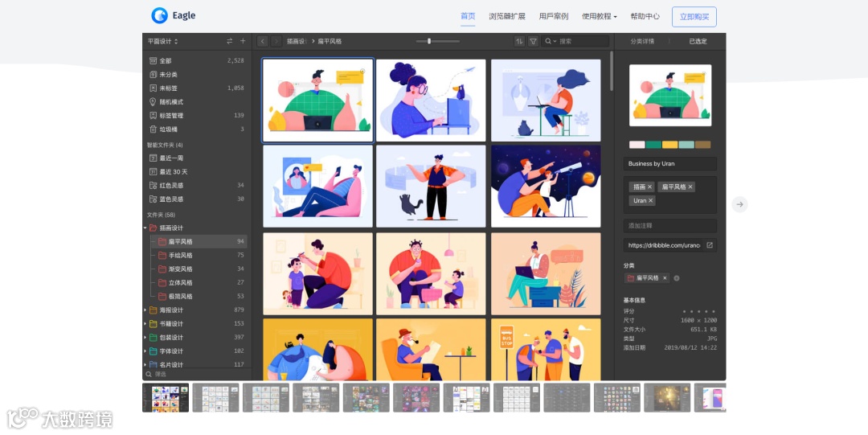Remove 扁平风格 from 分类 section
The width and height of the screenshot is (868, 435).
(x=665, y=278)
